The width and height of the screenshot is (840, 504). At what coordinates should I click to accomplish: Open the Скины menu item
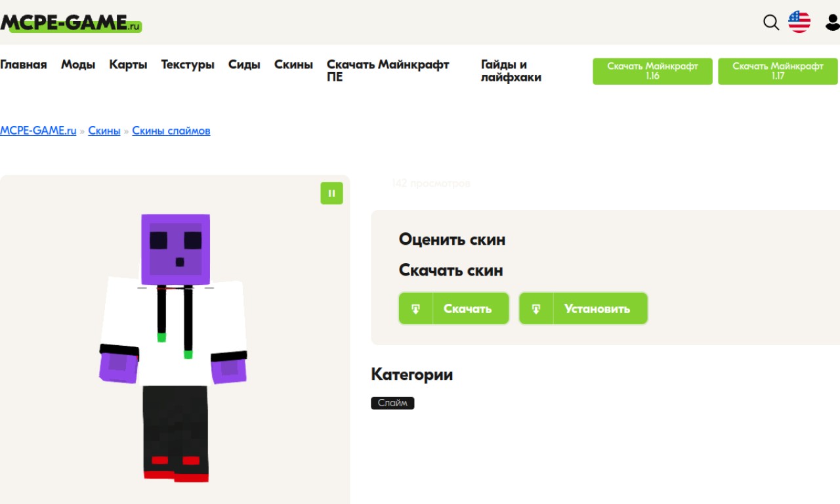pos(293,64)
